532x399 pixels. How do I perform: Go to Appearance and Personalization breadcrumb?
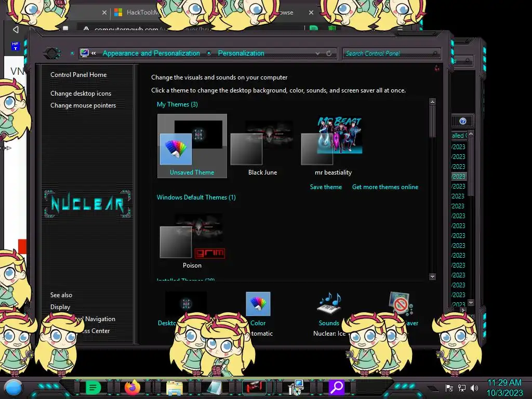point(151,54)
